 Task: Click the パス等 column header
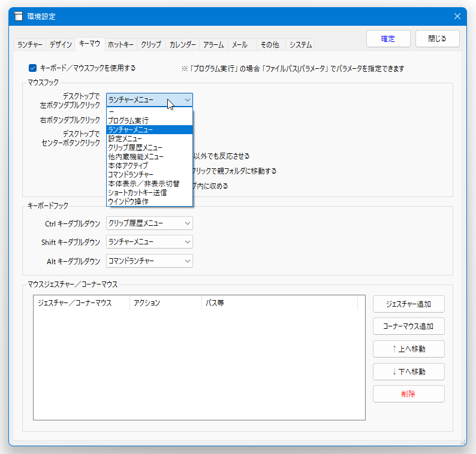(x=279, y=302)
